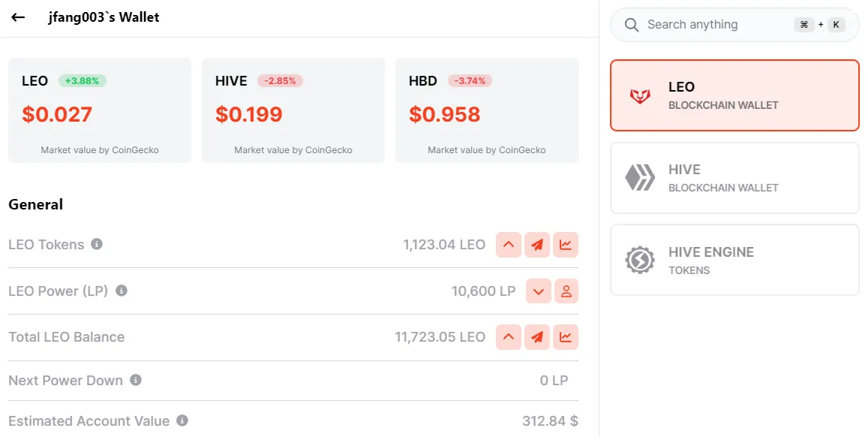Click the -2.85% HIVE change badge

(280, 81)
